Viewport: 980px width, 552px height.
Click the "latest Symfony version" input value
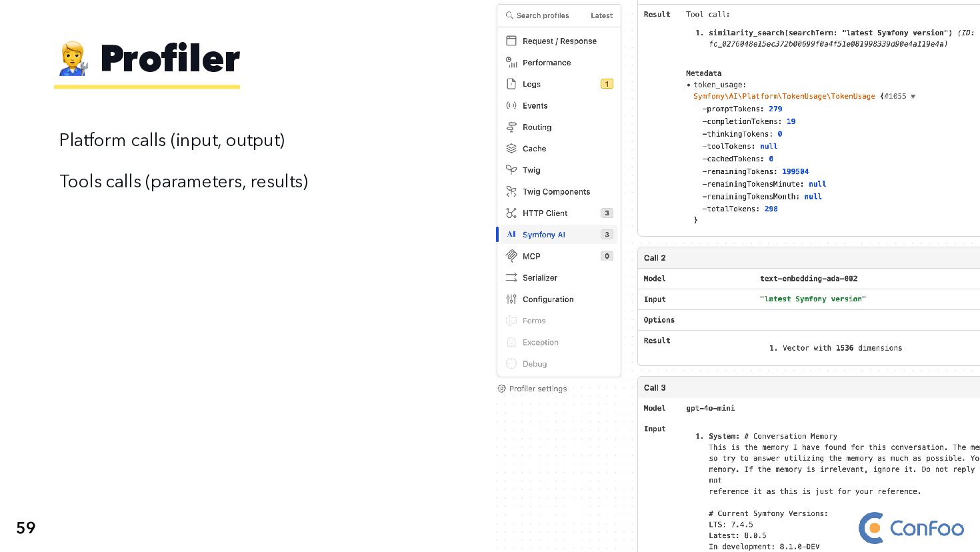pyautogui.click(x=813, y=299)
